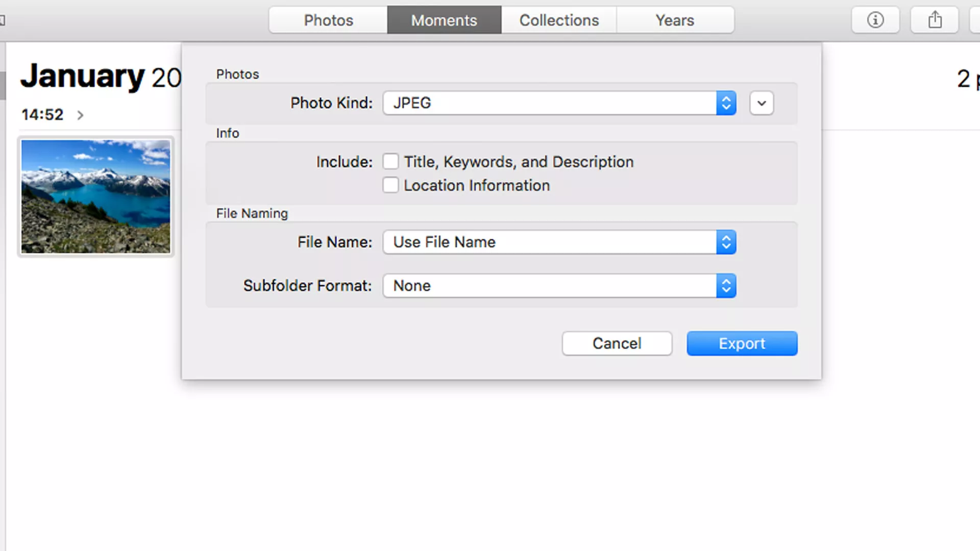Click the JPEG photo kind stepper
This screenshot has height=551, width=980.
[726, 102]
